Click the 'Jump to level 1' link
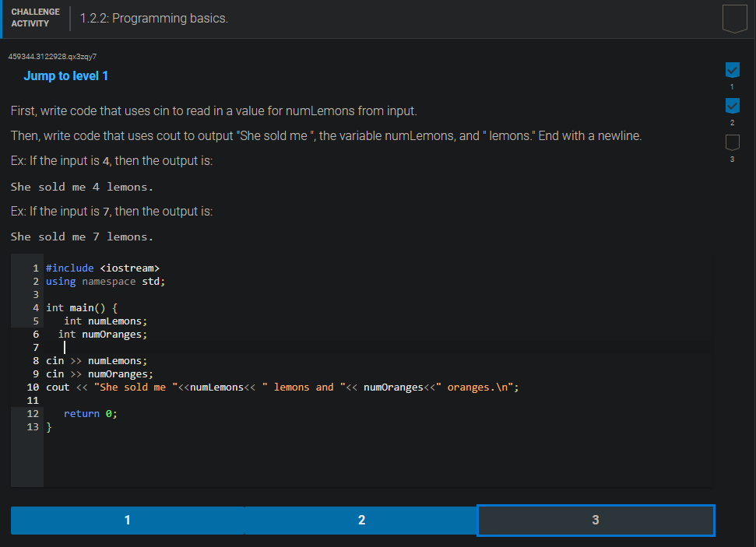Viewport: 756px width, 547px height. [65, 76]
